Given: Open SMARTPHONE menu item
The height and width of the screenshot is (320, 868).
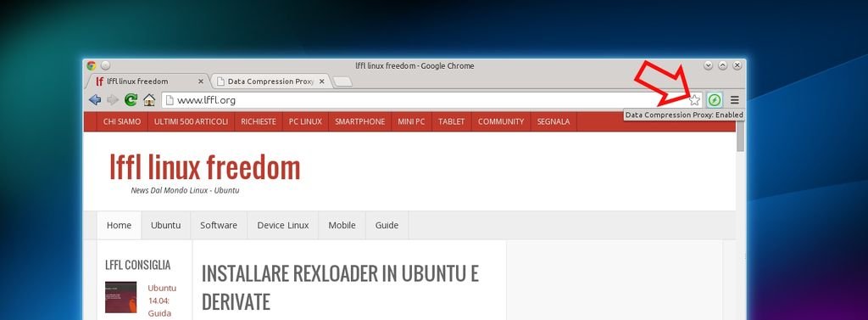Looking at the screenshot, I should click(x=359, y=121).
